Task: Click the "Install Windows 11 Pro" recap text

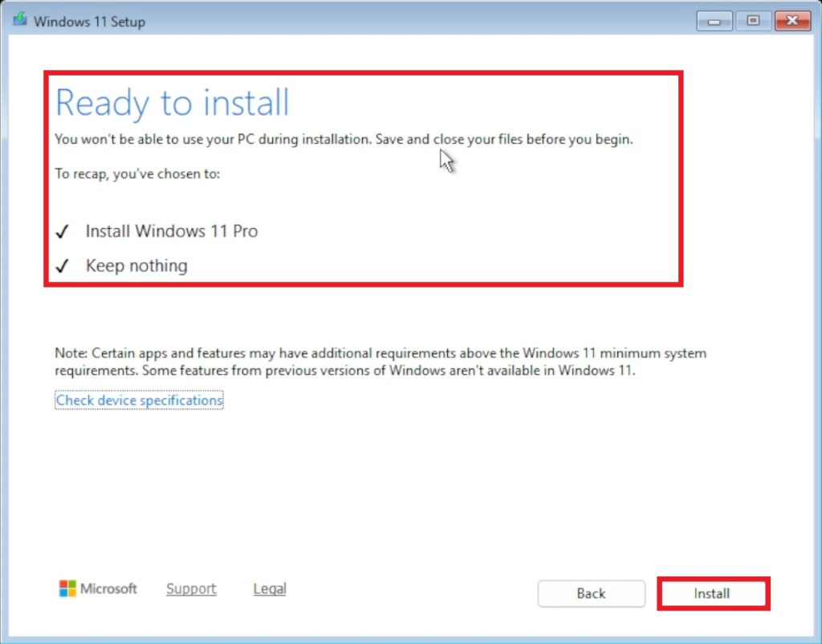Action: [x=171, y=231]
